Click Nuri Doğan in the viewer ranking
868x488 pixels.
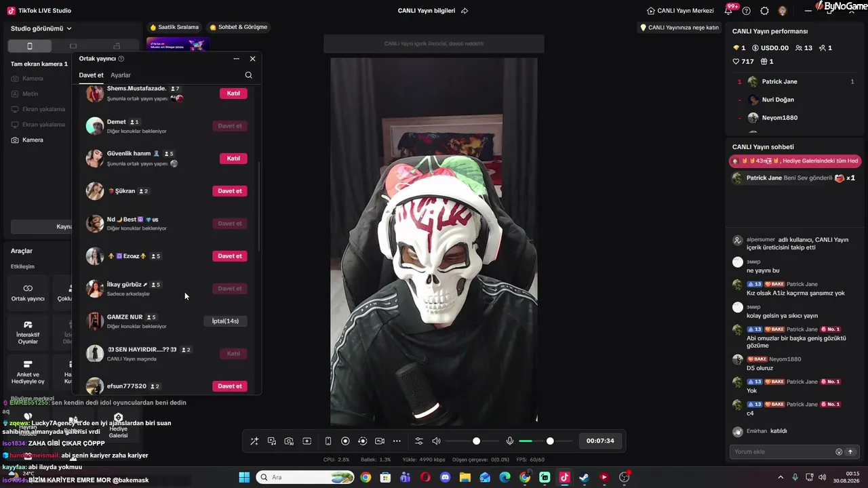pos(778,100)
